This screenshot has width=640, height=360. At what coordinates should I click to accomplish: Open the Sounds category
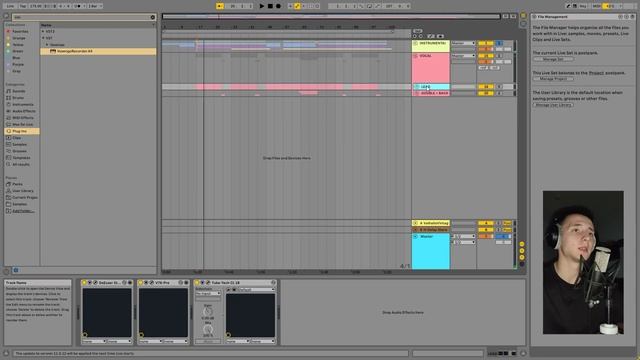coord(19,91)
